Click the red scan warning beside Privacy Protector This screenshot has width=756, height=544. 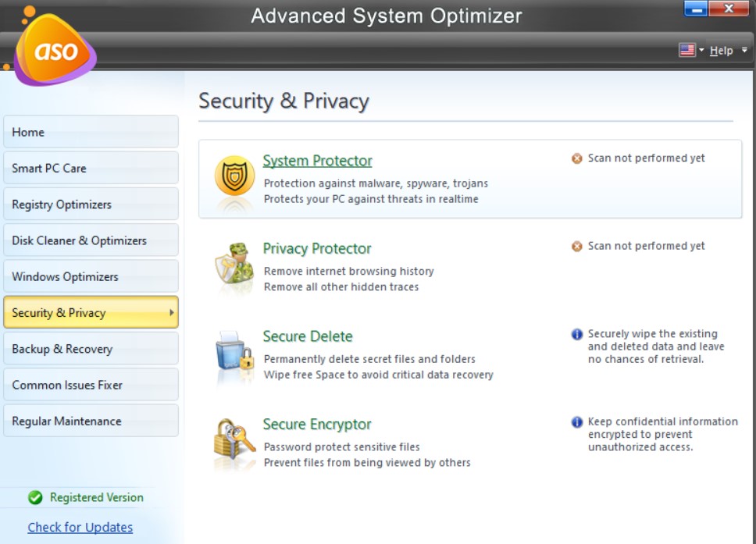coord(575,245)
